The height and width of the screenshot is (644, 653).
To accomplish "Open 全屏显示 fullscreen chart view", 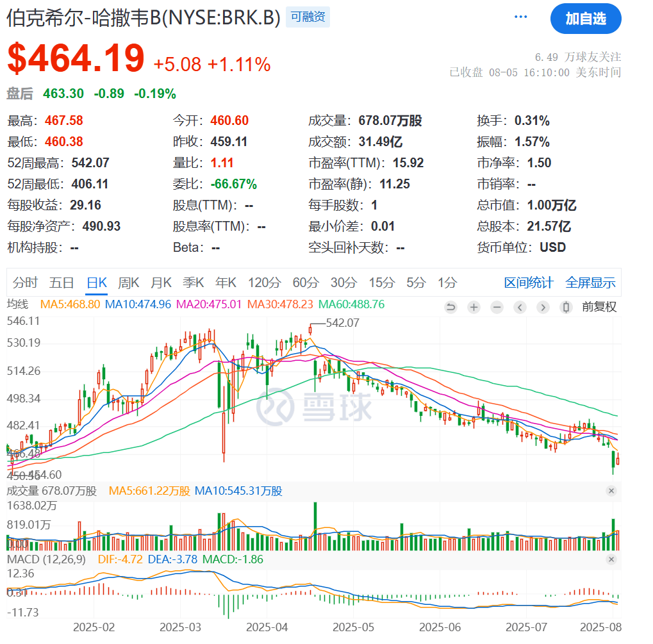I will (x=590, y=283).
